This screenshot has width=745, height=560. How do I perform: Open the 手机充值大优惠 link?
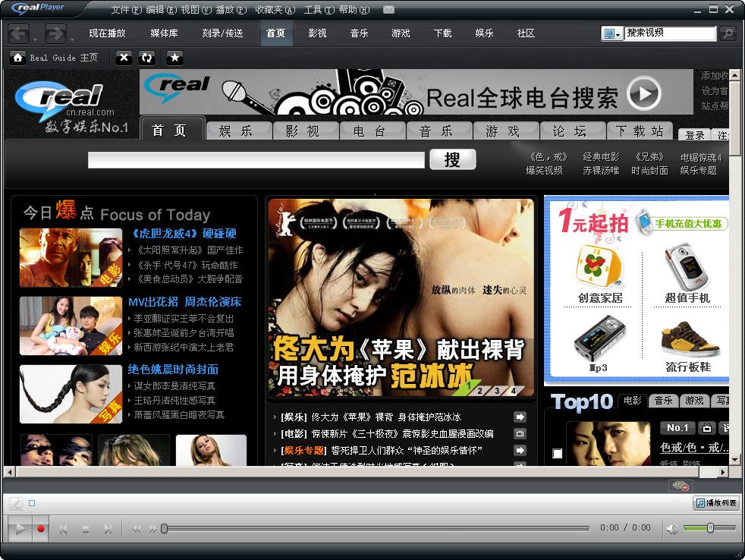click(x=688, y=223)
